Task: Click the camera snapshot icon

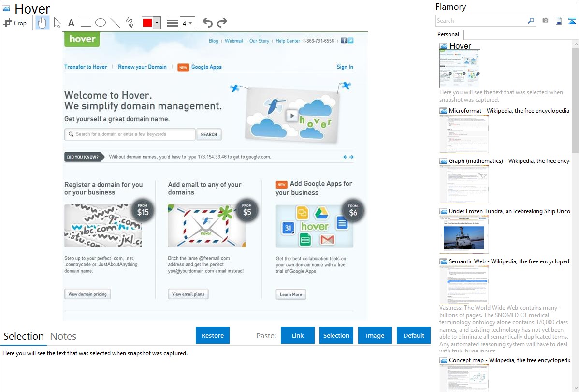Action: 545,21
